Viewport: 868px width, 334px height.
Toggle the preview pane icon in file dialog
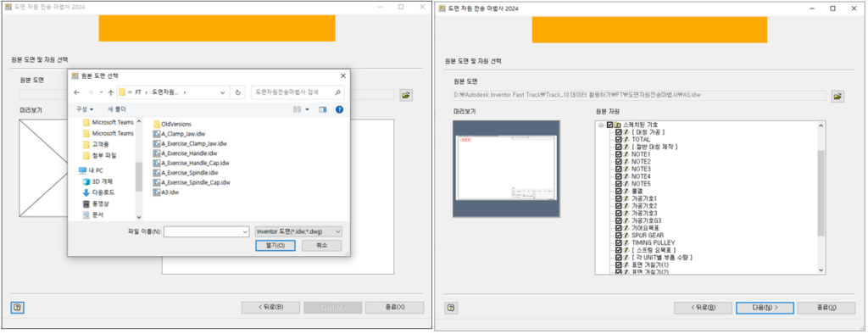(x=323, y=109)
